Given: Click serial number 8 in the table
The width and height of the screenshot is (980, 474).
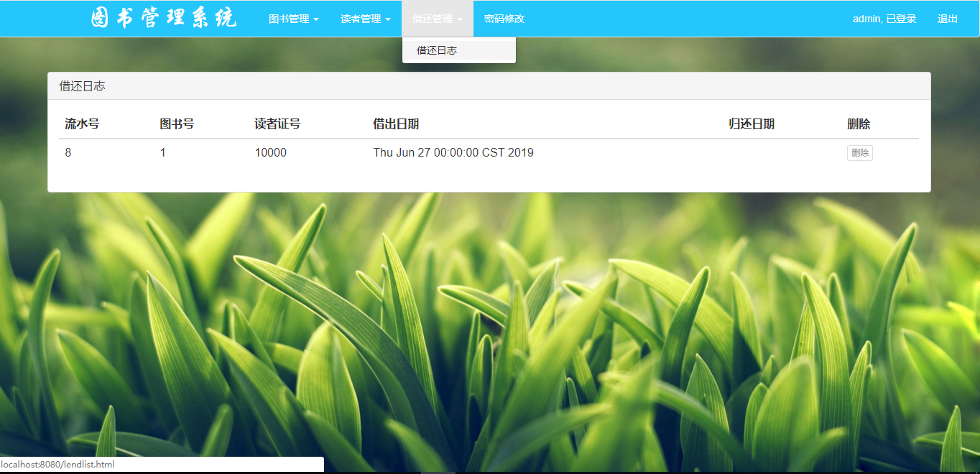Looking at the screenshot, I should point(68,152).
